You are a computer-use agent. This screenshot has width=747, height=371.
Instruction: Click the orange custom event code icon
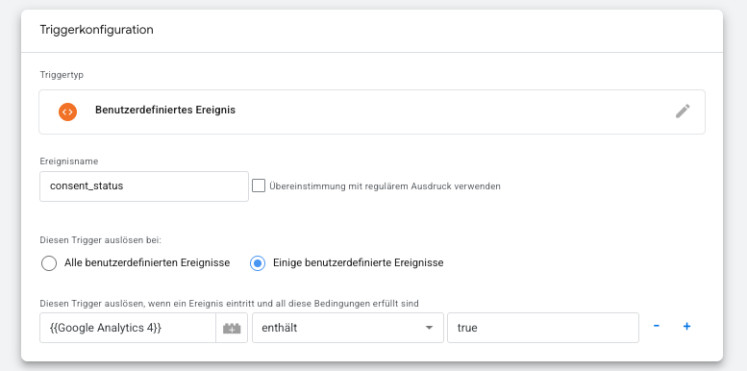(x=68, y=112)
